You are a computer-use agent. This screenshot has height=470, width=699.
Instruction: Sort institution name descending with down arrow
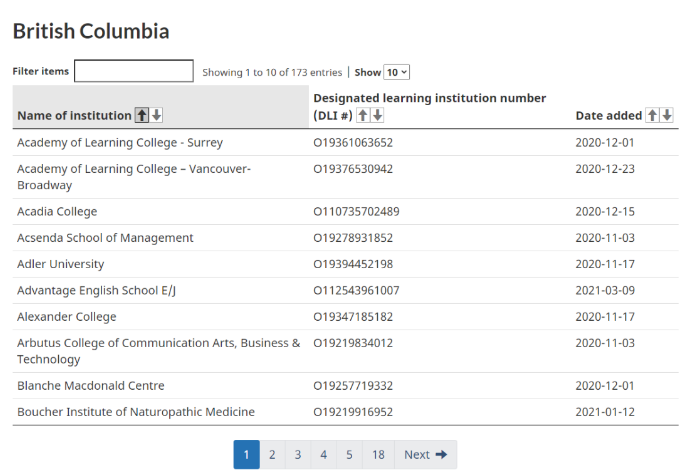[x=157, y=115]
